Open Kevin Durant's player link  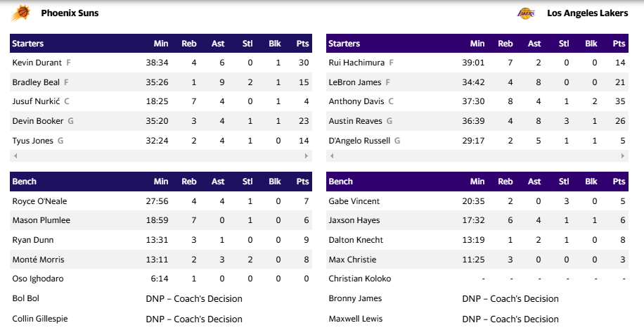(x=37, y=63)
